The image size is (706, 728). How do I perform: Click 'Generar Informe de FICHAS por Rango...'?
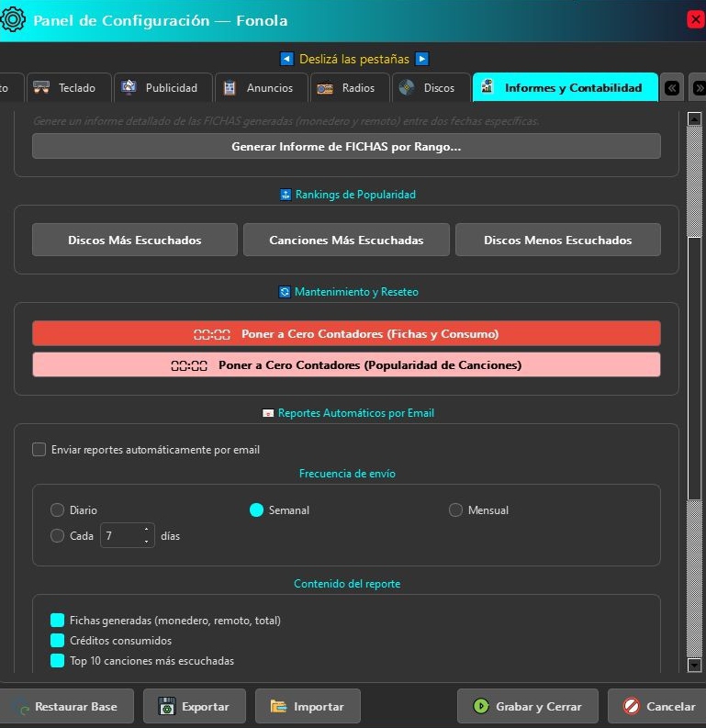point(346,146)
